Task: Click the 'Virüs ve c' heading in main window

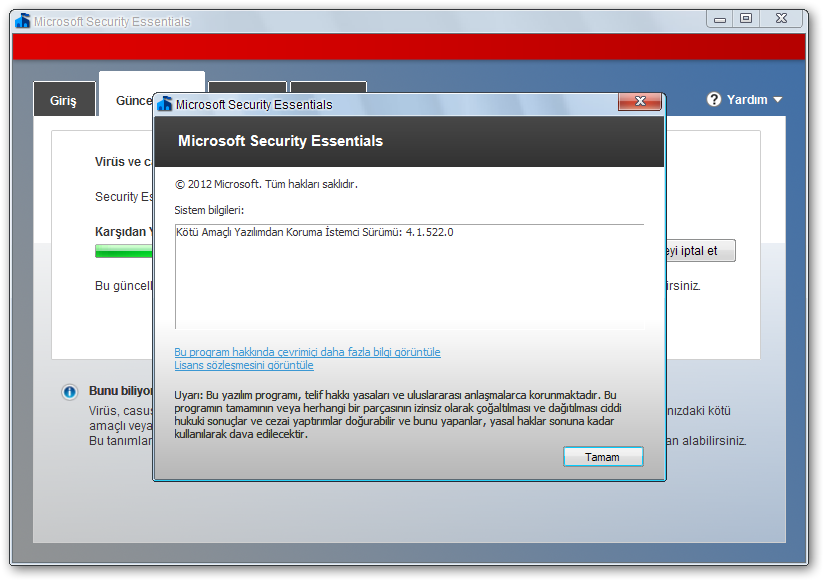Action: coord(123,162)
